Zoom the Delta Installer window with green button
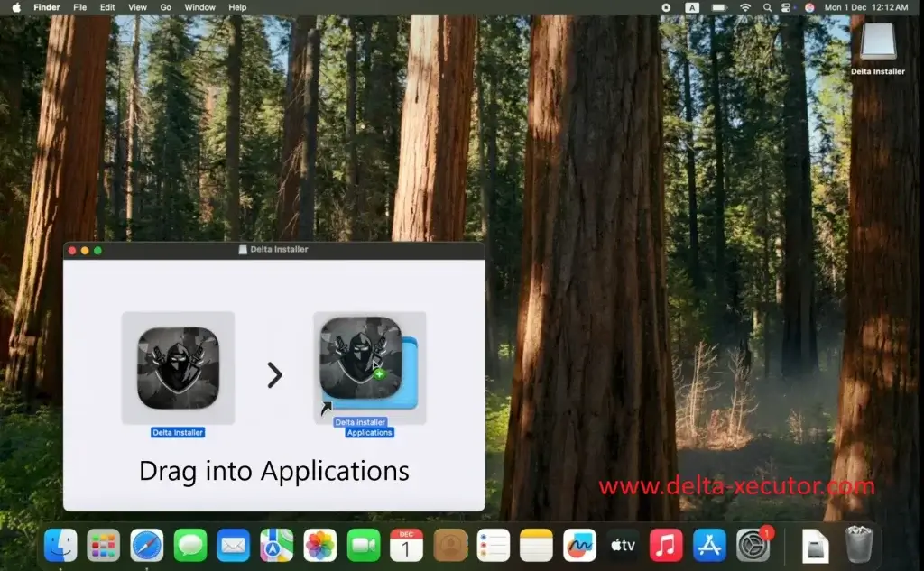 [97, 251]
